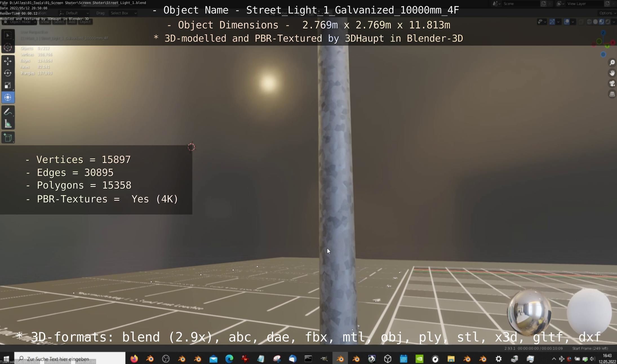Select the Annotate pencil tool
617x364 pixels.
[x=8, y=112]
